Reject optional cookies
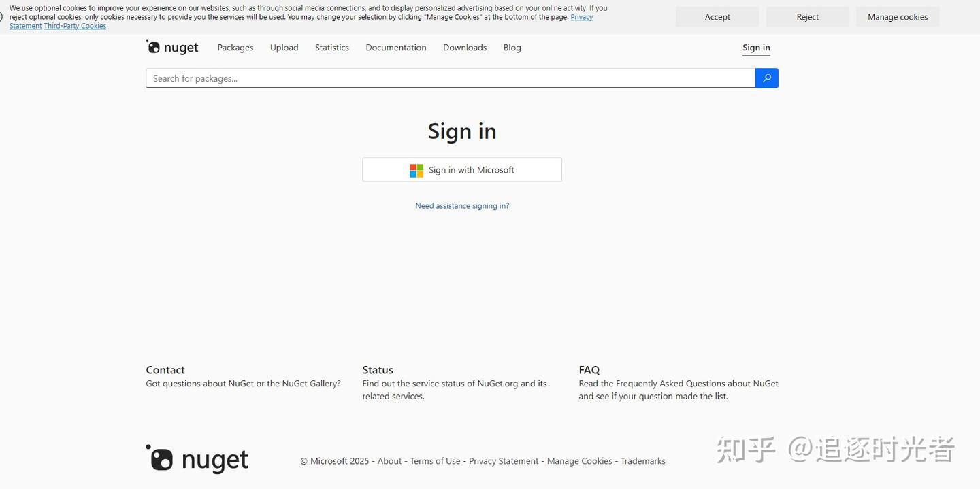980x489 pixels. 807,16
